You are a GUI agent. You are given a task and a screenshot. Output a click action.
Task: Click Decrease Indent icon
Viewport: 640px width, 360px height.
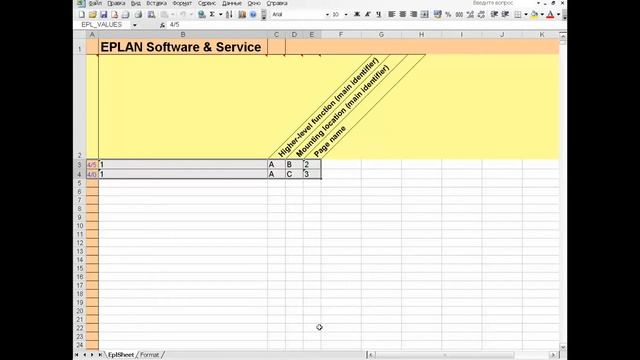coord(494,15)
